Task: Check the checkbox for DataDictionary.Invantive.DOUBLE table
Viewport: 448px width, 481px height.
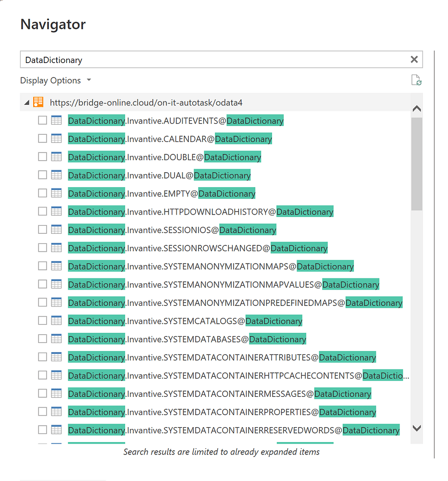Action: [42, 157]
